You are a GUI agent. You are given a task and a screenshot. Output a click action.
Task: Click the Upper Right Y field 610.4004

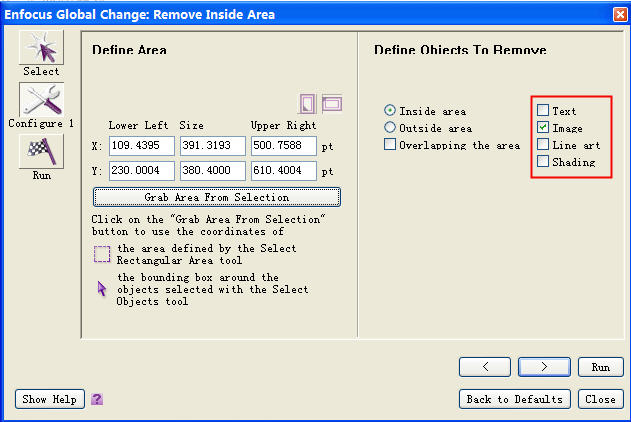tap(284, 171)
